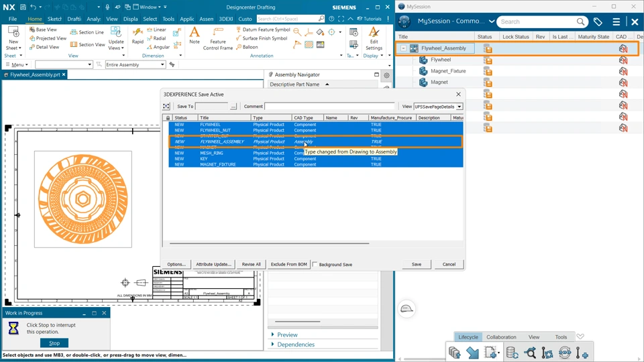Screen dimensions: 644x362
Task: Select the Base View tool
Action: tap(43, 29)
